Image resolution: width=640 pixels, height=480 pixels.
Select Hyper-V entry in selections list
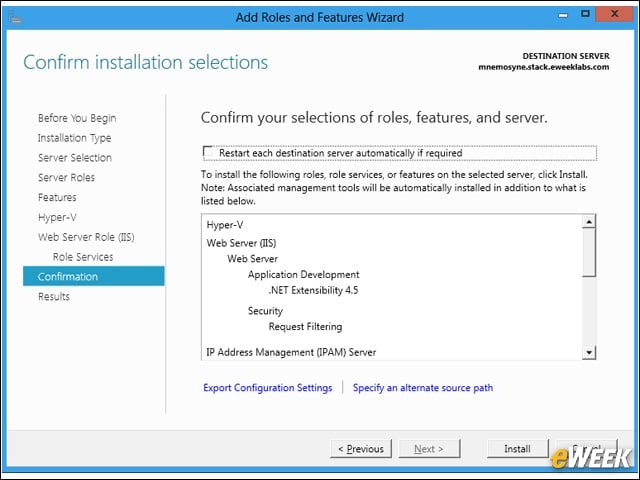(225, 225)
